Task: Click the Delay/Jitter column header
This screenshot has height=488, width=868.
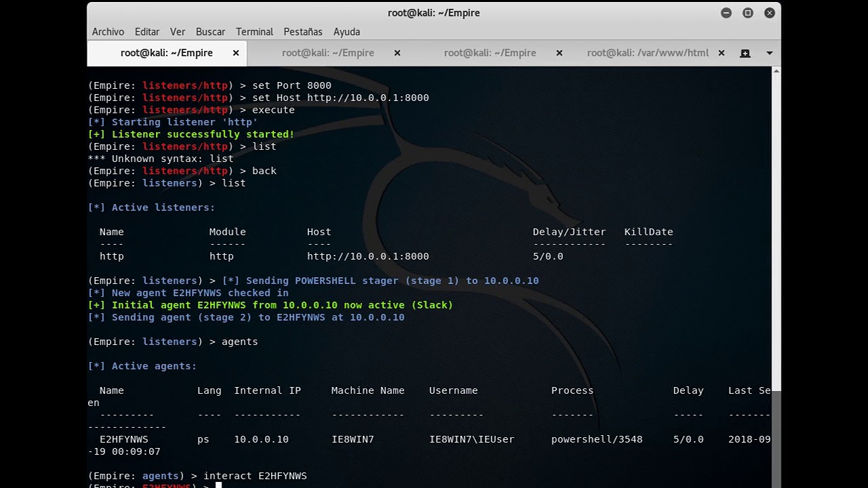Action: tap(569, 232)
